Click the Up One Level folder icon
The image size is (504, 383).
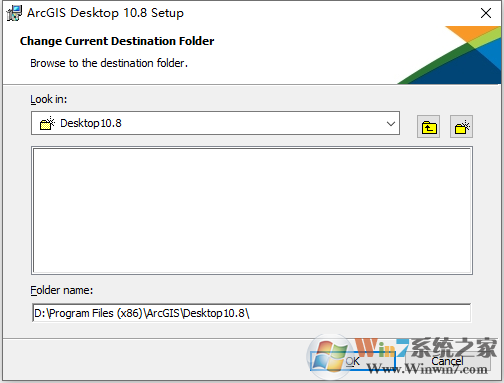pos(428,127)
